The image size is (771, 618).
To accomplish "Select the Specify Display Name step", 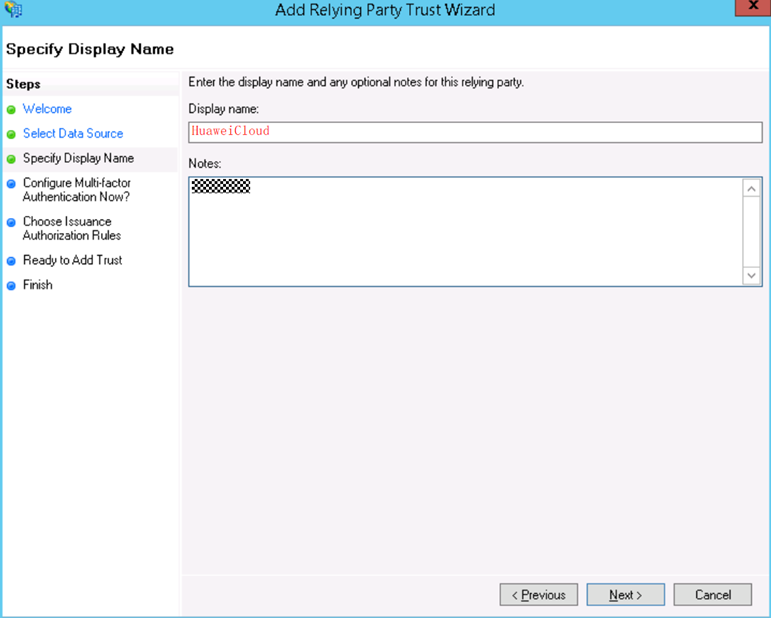I will pos(78,158).
